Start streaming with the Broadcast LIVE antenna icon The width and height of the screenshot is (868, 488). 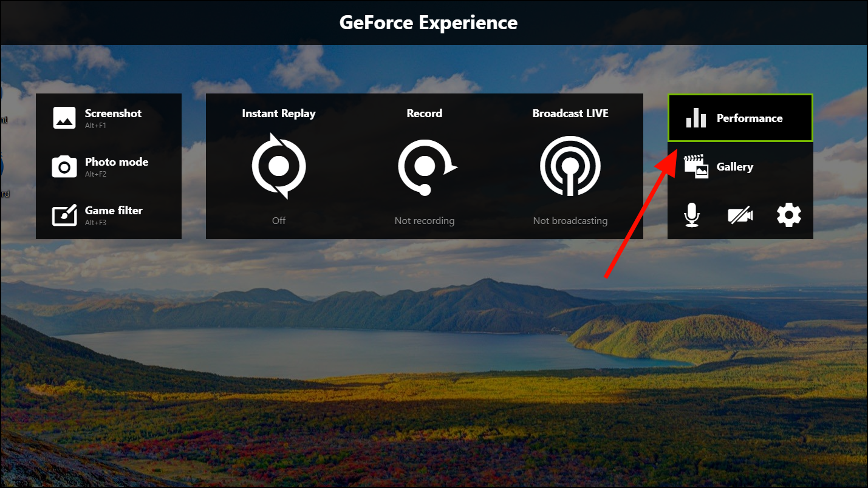coord(570,166)
